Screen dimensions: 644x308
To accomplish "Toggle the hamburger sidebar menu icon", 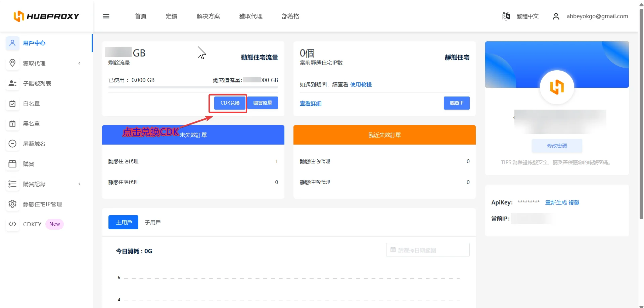I will [106, 16].
